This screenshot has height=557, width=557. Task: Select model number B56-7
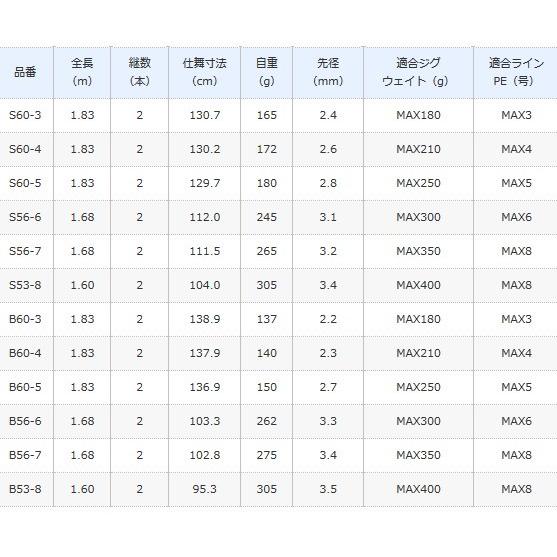[x=25, y=455]
